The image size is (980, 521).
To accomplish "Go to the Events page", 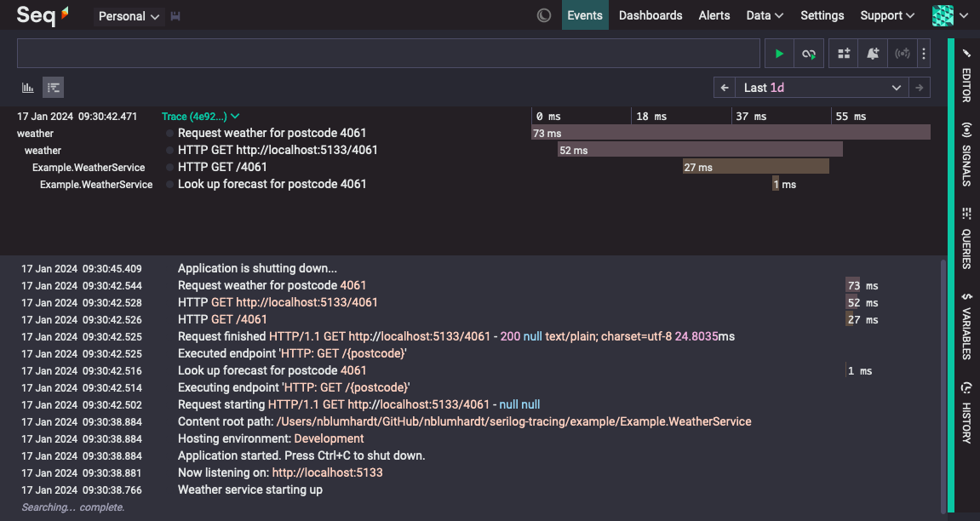I will [585, 15].
